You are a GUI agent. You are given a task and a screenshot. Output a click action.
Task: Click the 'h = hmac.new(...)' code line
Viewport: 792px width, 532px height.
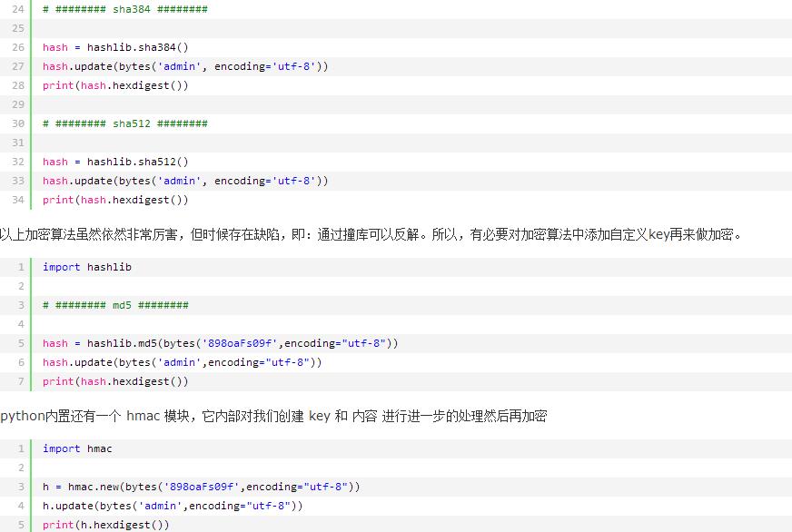[201, 488]
